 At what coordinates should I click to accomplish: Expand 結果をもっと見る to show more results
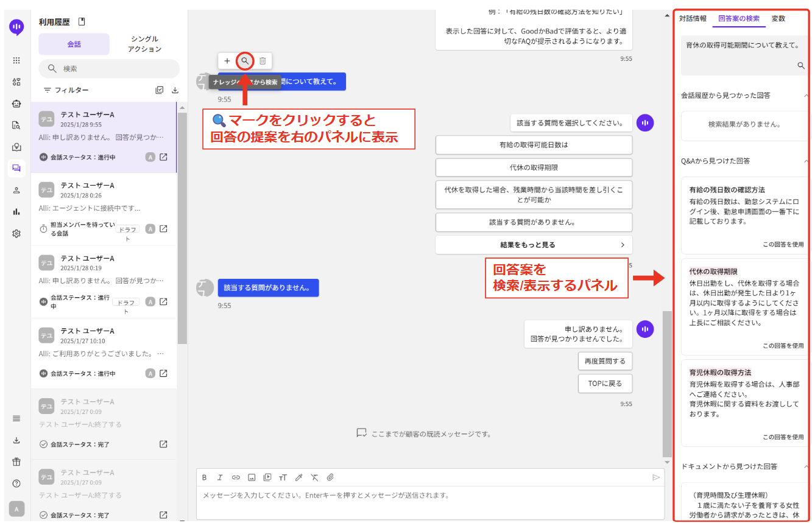[534, 245]
